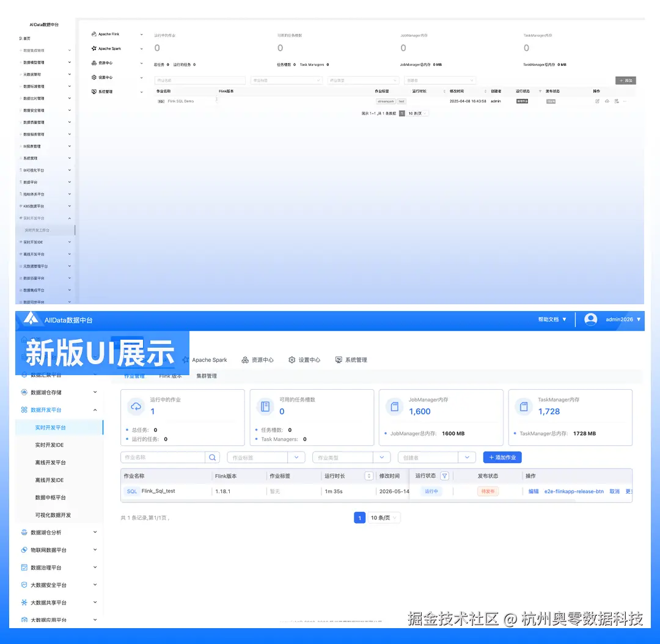Expand the 系统管理 chevron beside old UI monitor icon

pyautogui.click(x=141, y=92)
